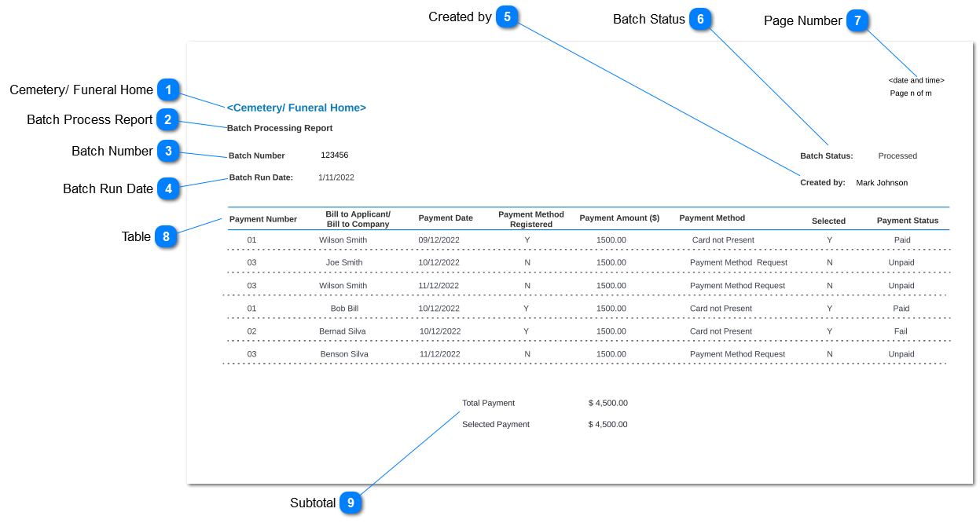Image resolution: width=980 pixels, height=523 pixels.
Task: Click the Batch Run Date: label
Action: pyautogui.click(x=261, y=177)
